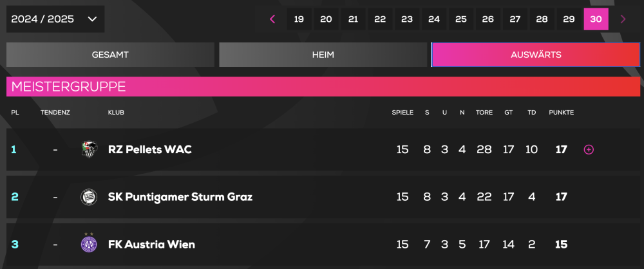Select matchday 28
This screenshot has height=269, width=644.
(x=542, y=19)
